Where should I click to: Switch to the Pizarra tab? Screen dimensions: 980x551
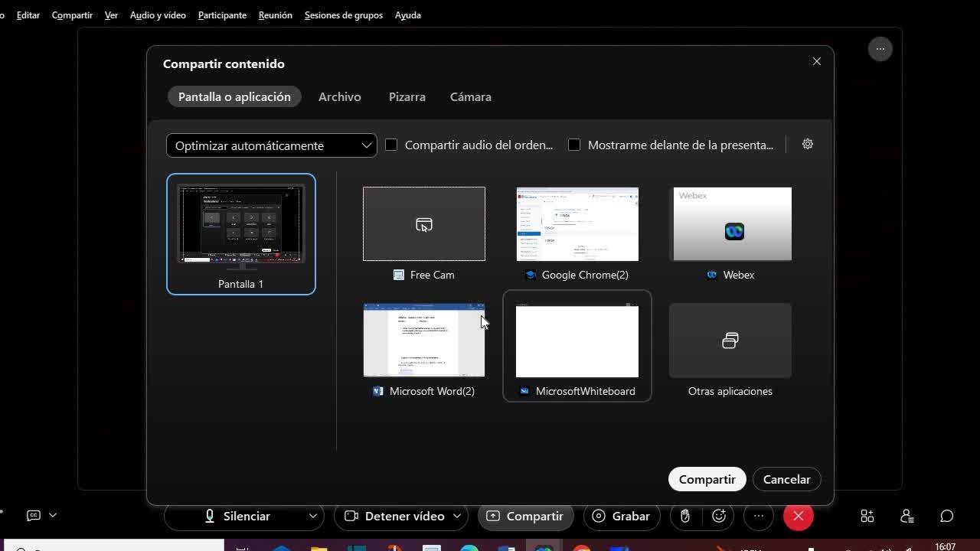click(407, 97)
